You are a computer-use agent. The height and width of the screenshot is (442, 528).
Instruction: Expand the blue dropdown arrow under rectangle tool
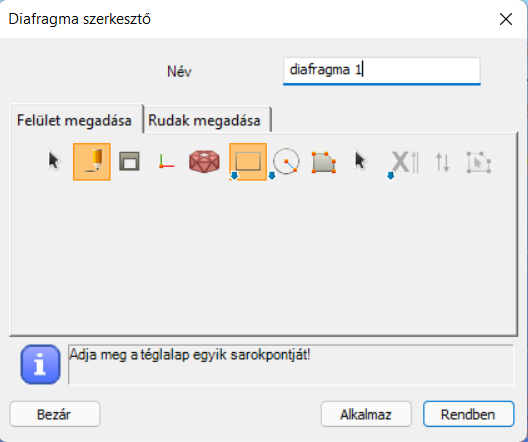[234, 176]
